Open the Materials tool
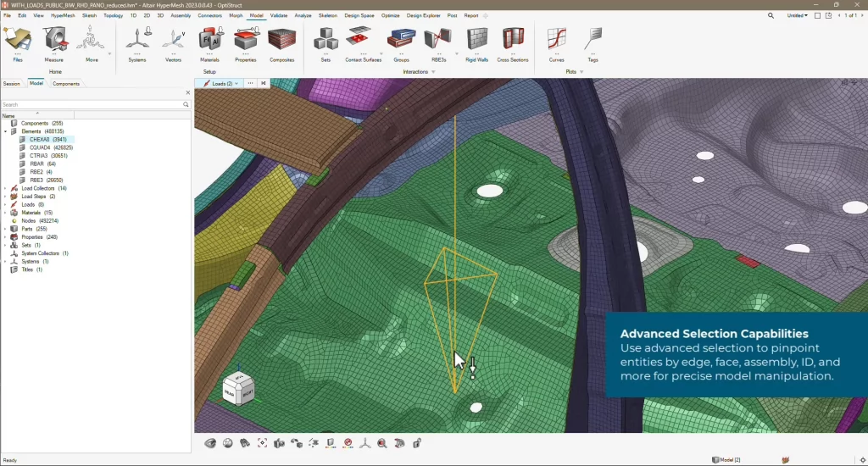Screen dimensions: 868x466 [210, 44]
